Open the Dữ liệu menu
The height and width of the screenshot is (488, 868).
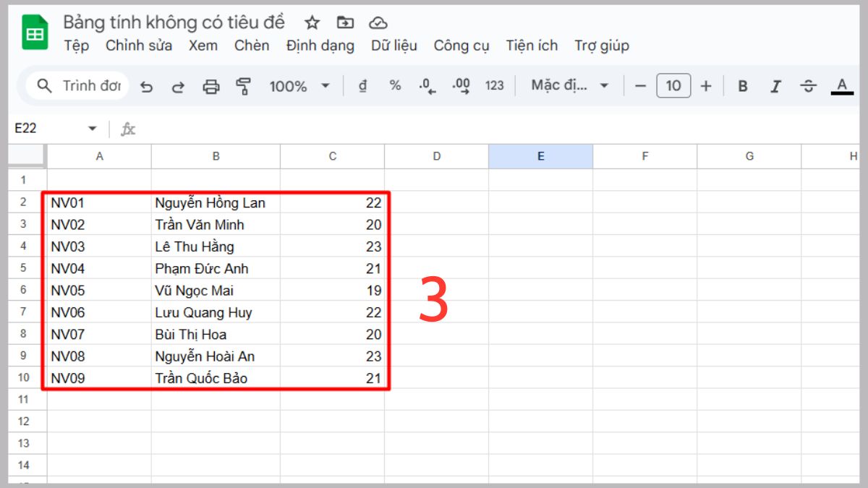coord(393,46)
